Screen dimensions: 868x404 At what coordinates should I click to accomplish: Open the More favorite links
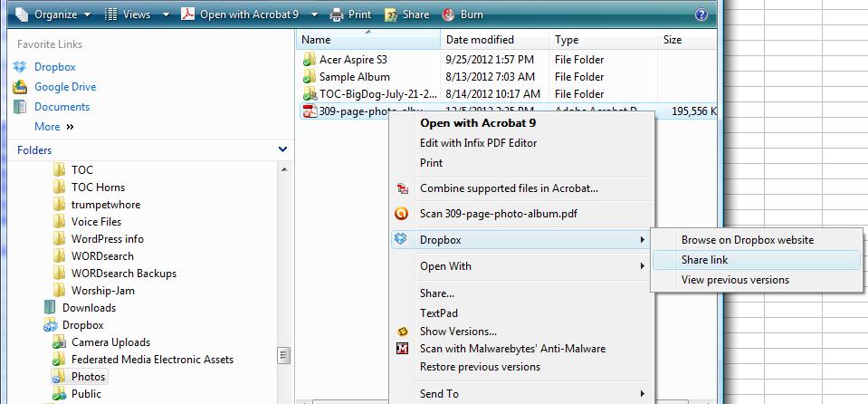53,127
